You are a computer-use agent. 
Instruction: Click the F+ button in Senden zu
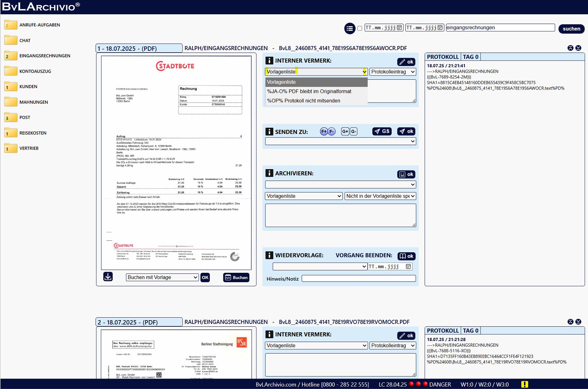point(324,132)
